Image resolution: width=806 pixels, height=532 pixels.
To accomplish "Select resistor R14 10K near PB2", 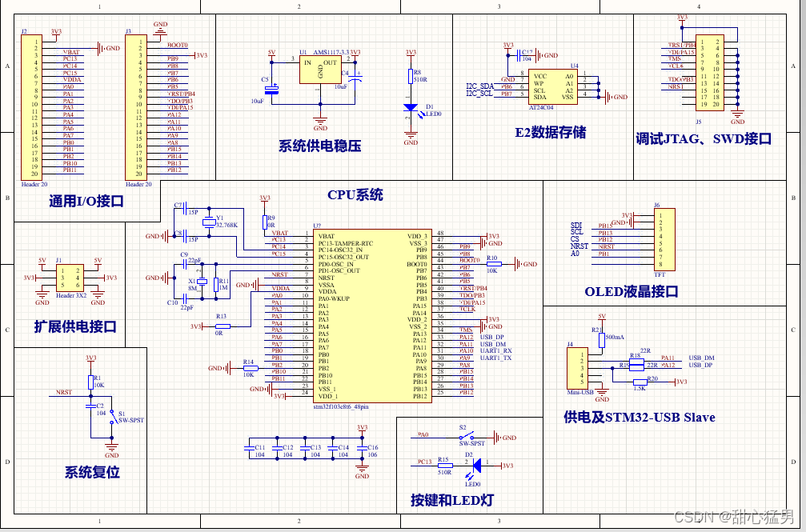I will click(251, 368).
